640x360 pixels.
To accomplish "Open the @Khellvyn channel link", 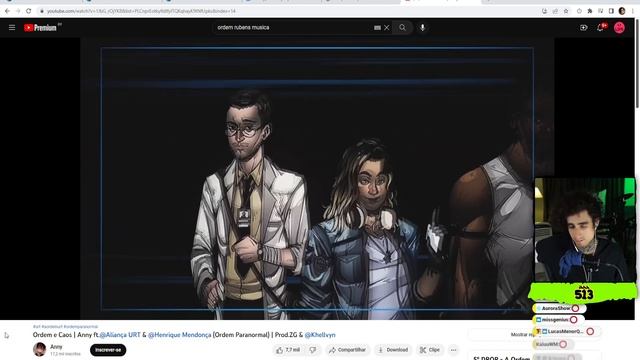I will click(x=320, y=335).
